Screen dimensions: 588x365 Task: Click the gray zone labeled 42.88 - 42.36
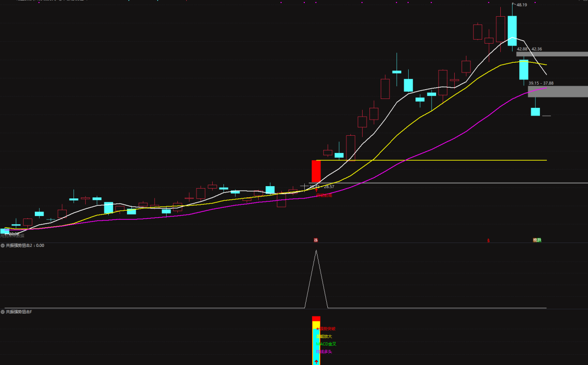click(x=552, y=54)
